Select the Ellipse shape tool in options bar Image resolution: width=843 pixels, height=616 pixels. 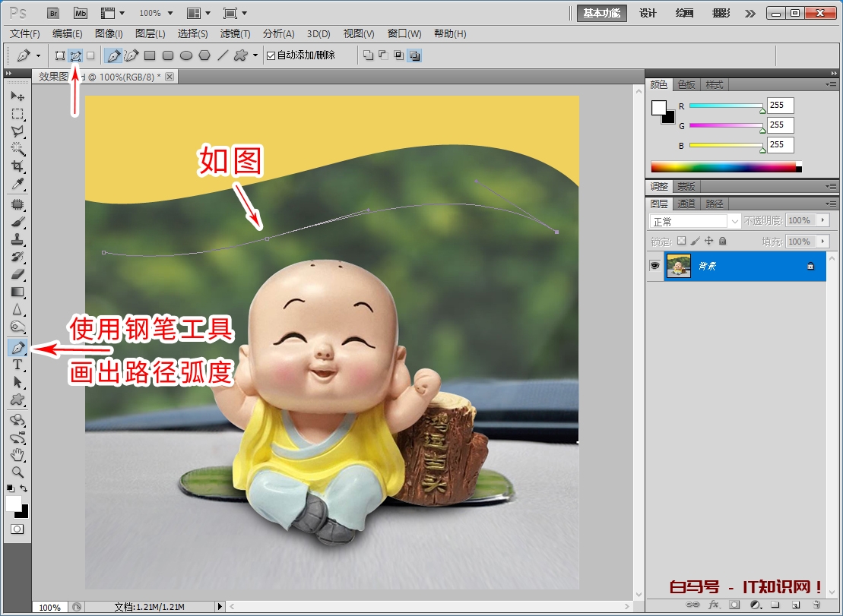[187, 55]
